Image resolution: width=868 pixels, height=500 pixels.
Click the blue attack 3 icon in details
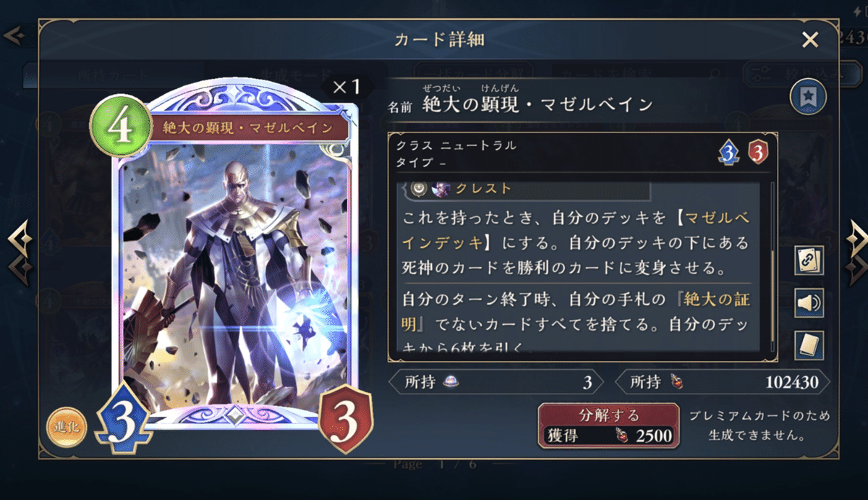[728, 152]
